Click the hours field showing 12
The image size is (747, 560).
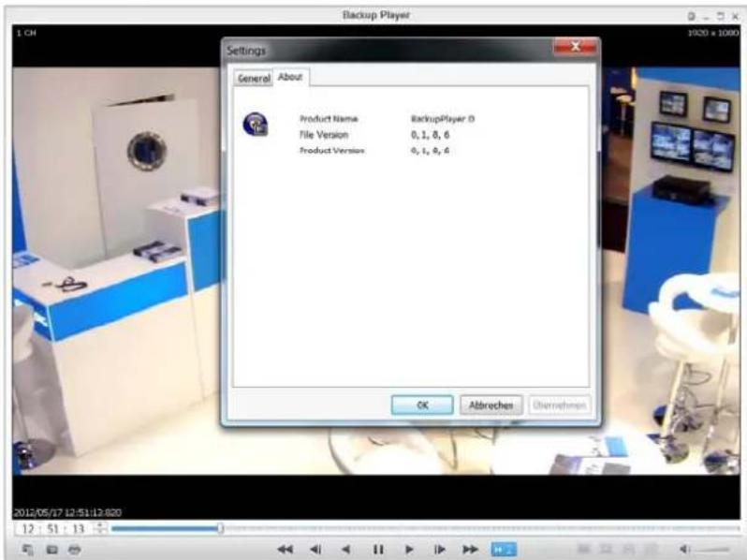click(28, 528)
